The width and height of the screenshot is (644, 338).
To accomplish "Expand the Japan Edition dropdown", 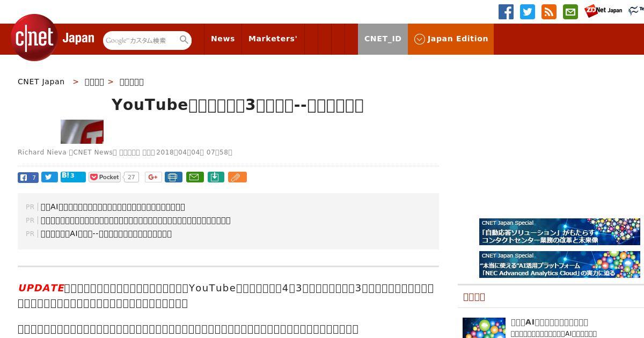I will point(451,39).
